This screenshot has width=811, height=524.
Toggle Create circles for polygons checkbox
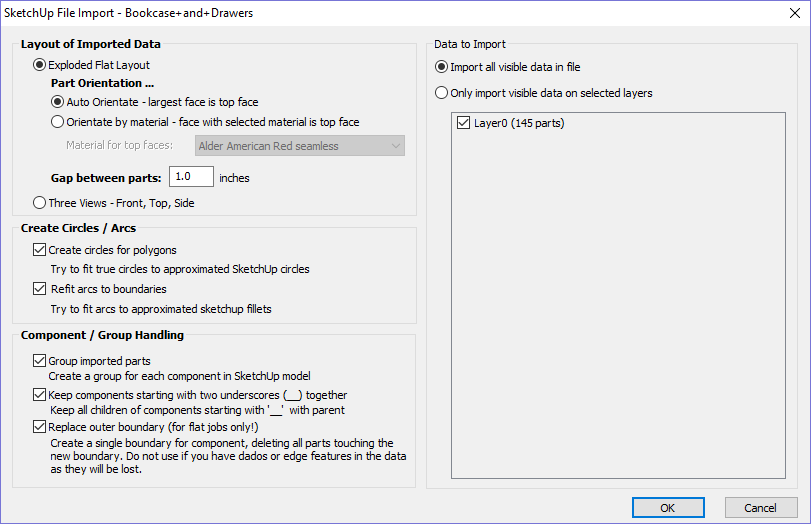click(x=39, y=250)
